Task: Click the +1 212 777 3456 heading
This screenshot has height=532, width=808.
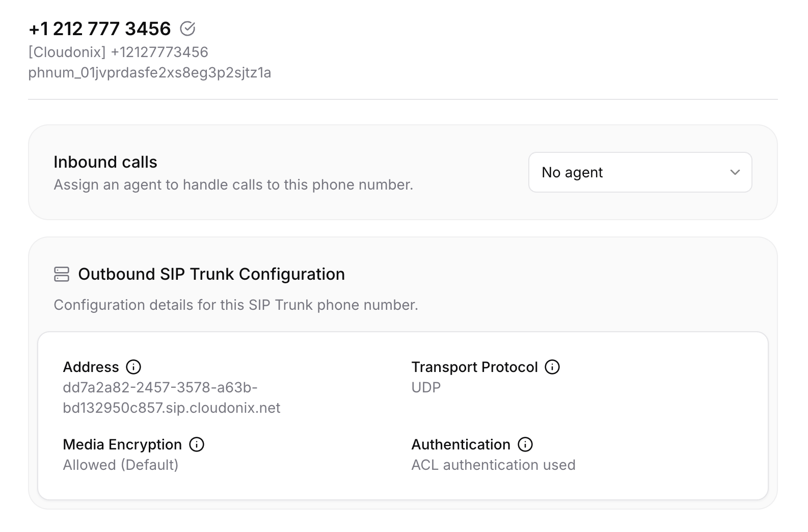Action: click(x=100, y=29)
